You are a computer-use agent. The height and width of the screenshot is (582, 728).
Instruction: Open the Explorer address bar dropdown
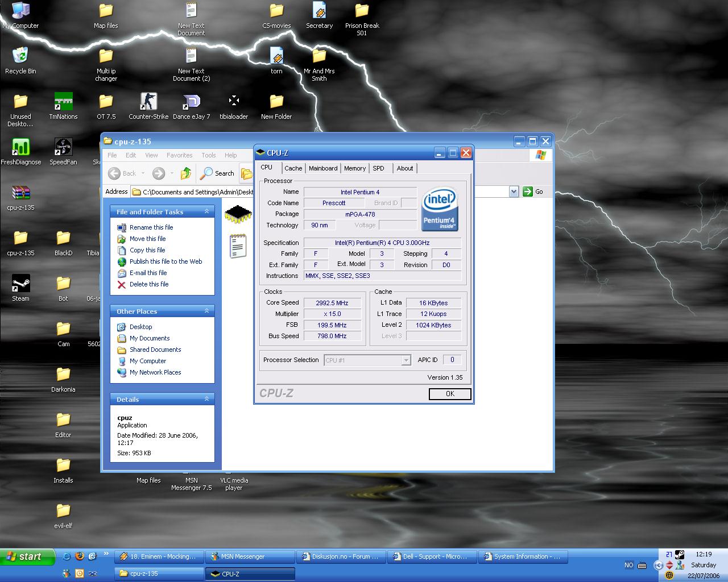click(x=514, y=192)
